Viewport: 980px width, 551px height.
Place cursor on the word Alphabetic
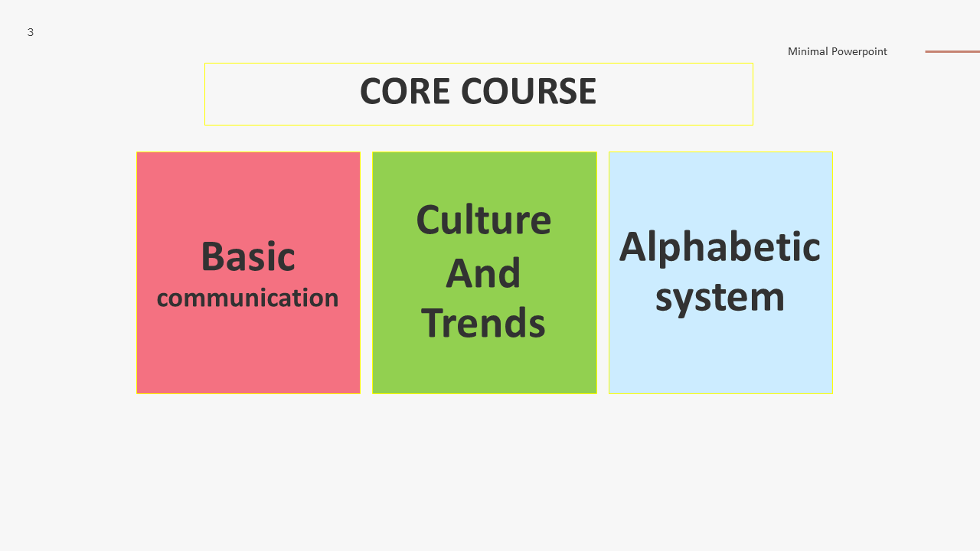[720, 247]
